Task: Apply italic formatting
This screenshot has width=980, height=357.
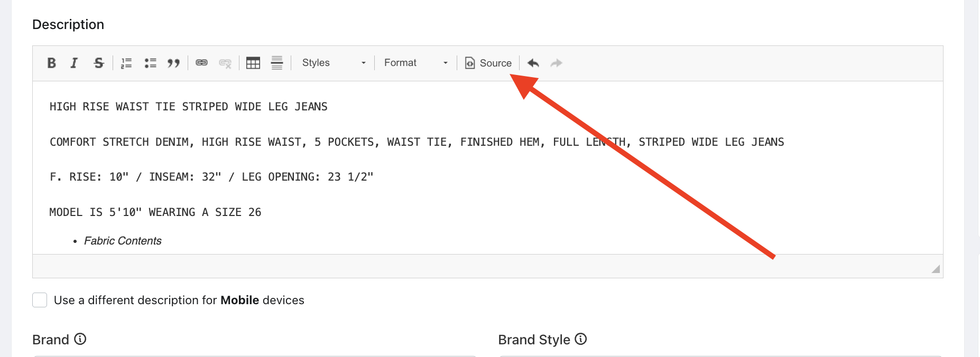Action: click(x=74, y=63)
